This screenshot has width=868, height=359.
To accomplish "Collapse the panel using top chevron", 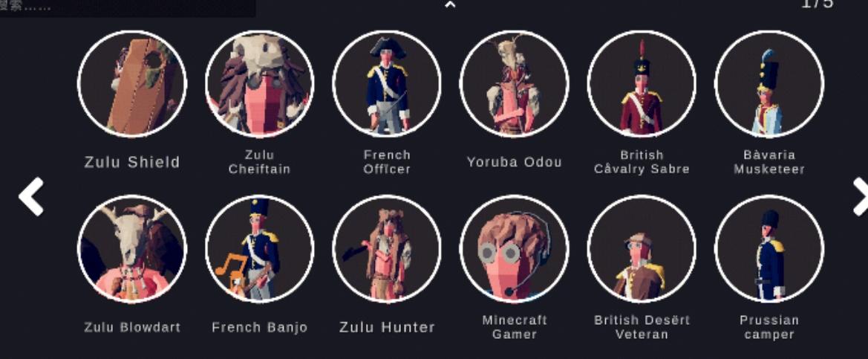I will pos(450,5).
